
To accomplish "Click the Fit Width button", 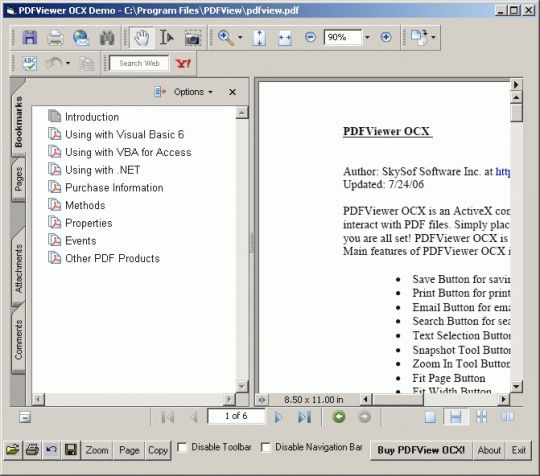I will (x=284, y=38).
